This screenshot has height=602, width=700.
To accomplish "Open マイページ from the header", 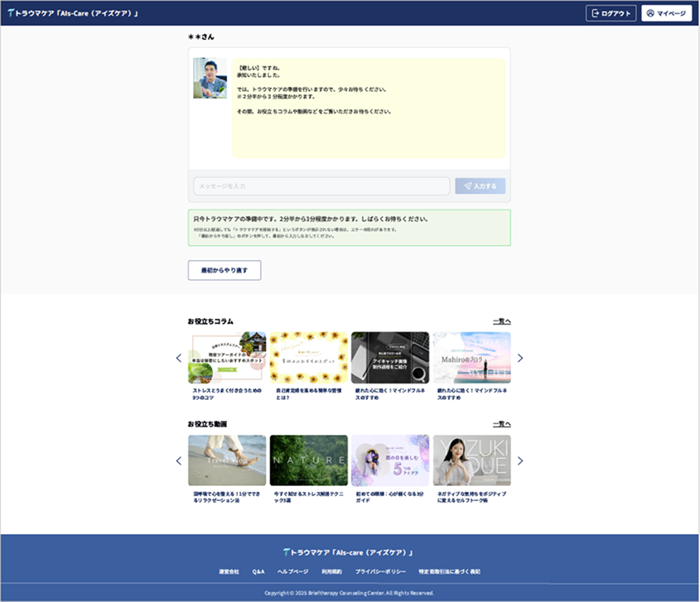I will pos(666,13).
